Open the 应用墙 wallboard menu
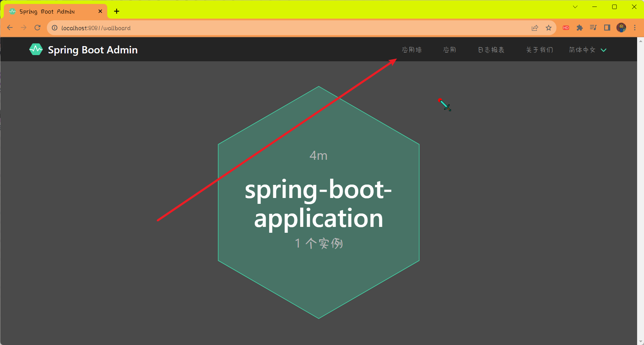The image size is (644, 345). (x=412, y=50)
